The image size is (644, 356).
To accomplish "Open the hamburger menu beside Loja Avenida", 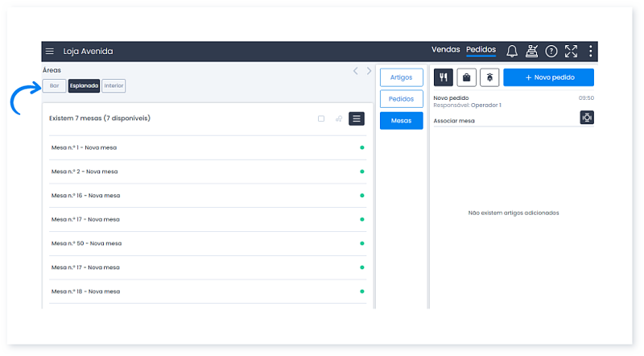I will coord(50,52).
